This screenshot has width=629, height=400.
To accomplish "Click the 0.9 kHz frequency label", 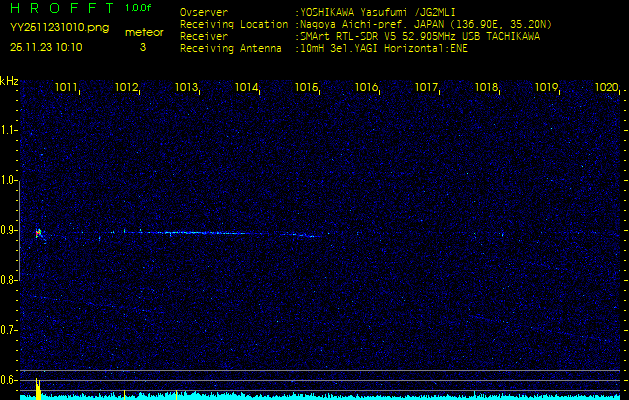I will 9,230.
